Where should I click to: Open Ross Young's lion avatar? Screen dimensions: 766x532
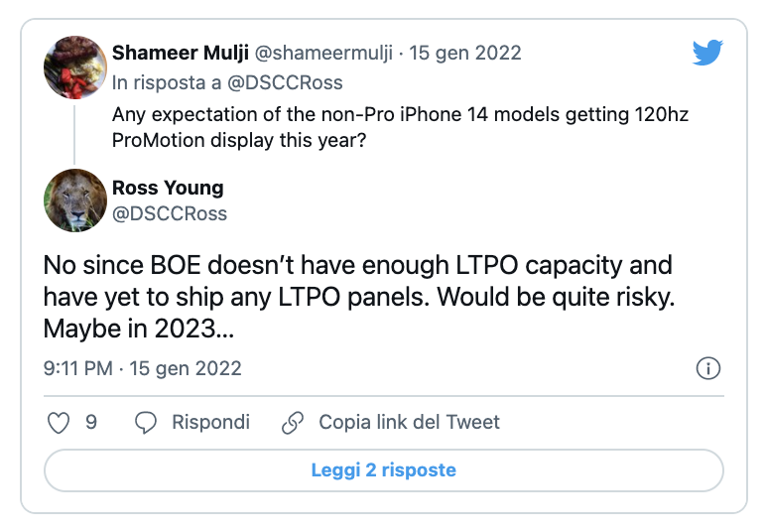[76, 200]
